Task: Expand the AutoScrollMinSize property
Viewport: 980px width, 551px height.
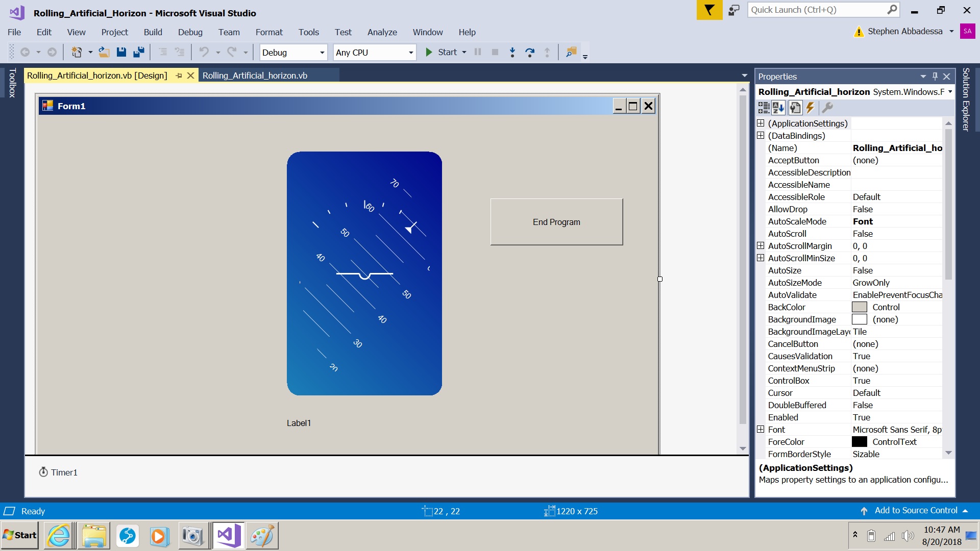Action: (x=761, y=258)
